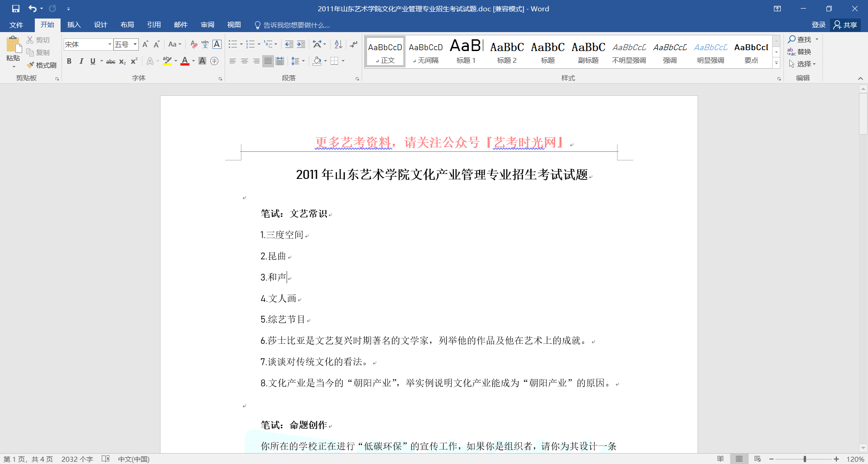Click the Sort (A-Z) icon

(x=338, y=44)
